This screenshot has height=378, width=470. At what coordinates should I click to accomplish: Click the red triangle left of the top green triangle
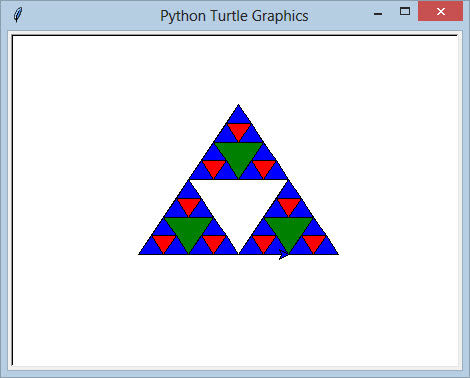pos(214,167)
